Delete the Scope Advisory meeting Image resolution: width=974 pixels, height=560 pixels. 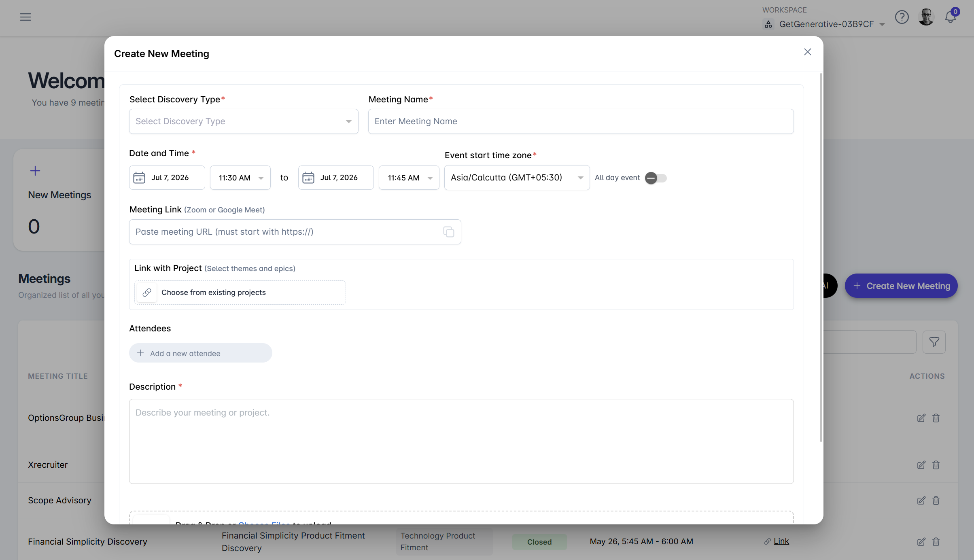click(x=936, y=501)
